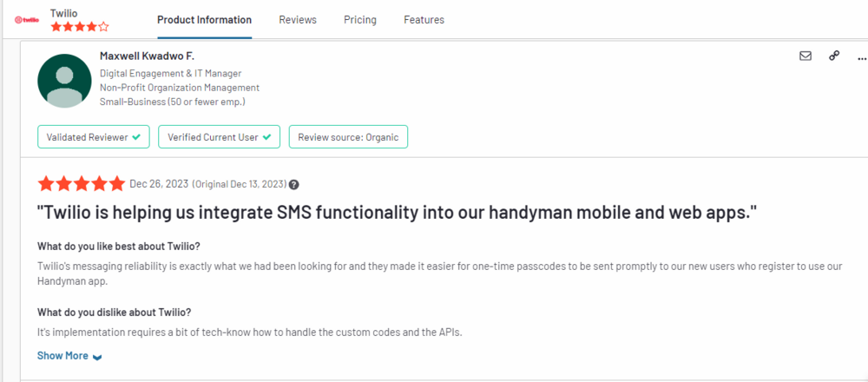Click "Small-Business (50 or fewer emp.)" text
This screenshot has width=868, height=382.
pos(172,102)
